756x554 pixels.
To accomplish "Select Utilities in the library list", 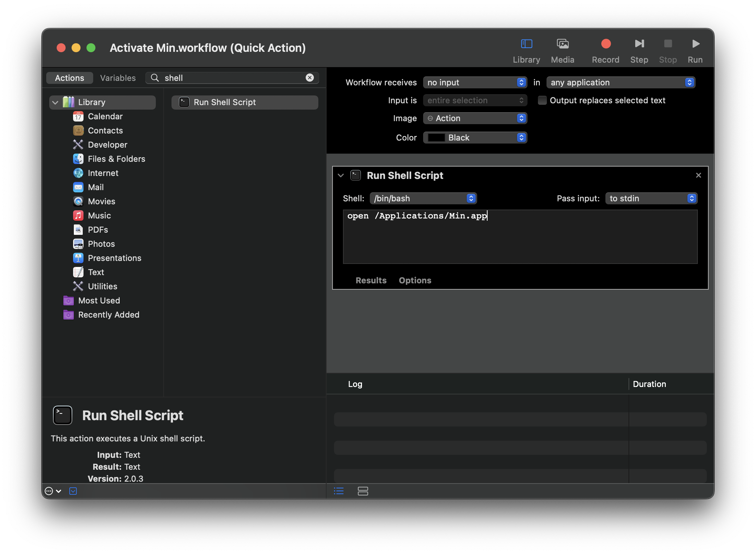I will tap(103, 286).
